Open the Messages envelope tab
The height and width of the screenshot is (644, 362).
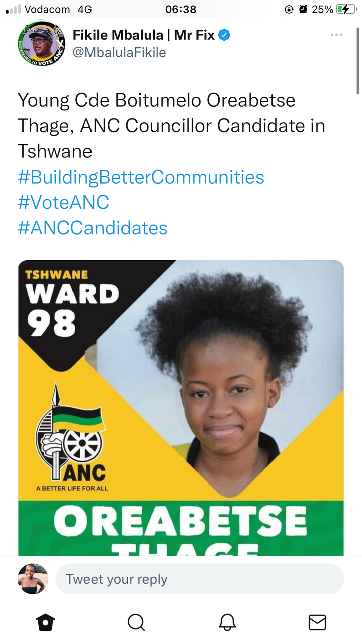pos(317,622)
